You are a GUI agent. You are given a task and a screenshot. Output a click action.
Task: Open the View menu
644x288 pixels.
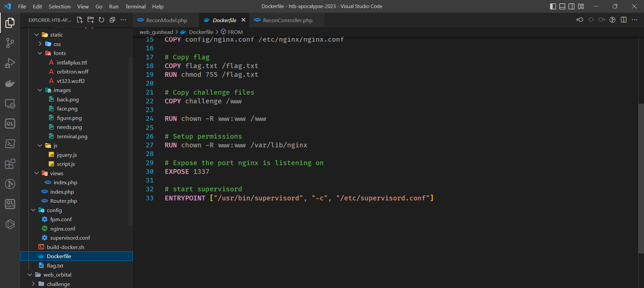pyautogui.click(x=83, y=6)
